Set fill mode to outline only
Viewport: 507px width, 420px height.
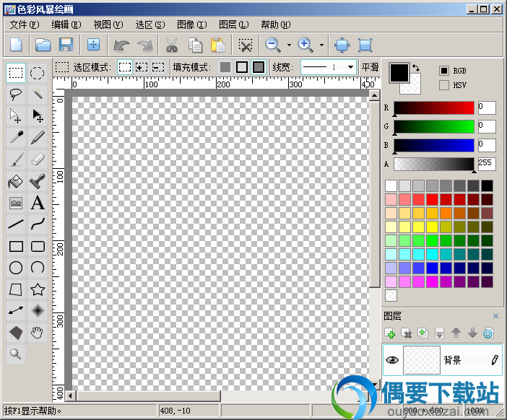tap(242, 67)
